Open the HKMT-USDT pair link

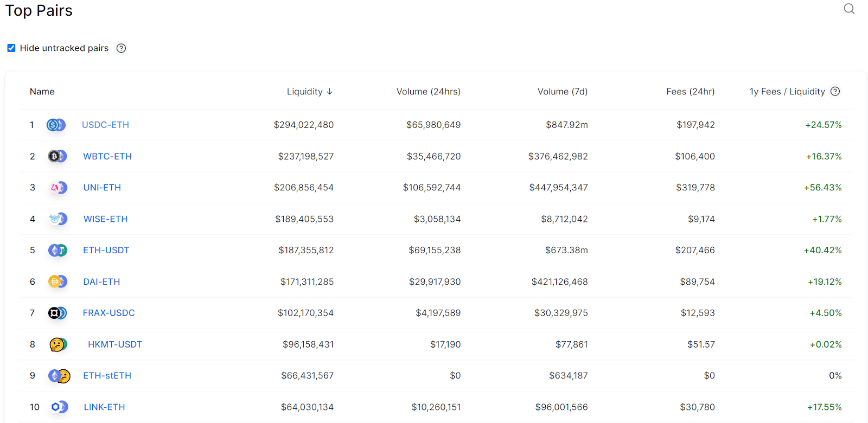(x=114, y=344)
